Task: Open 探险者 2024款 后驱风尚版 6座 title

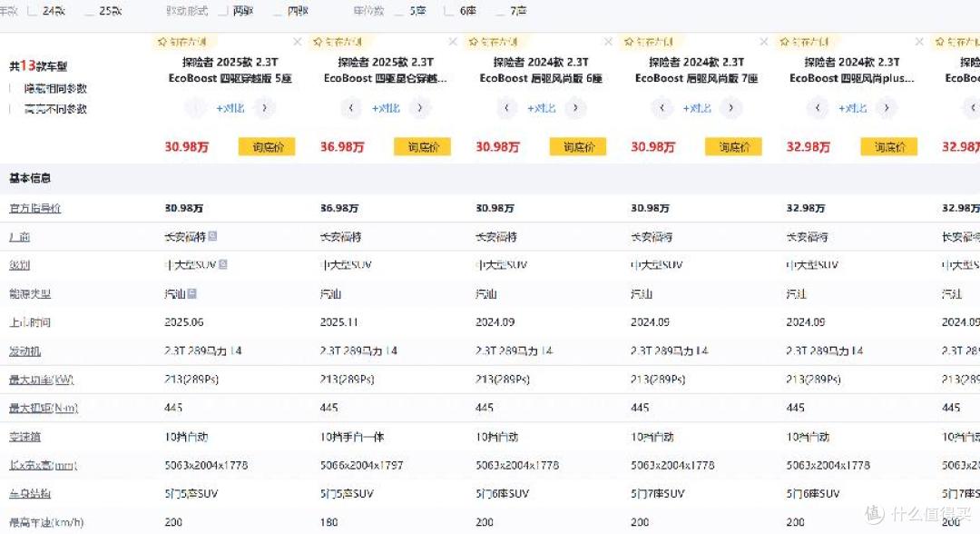Action: click(541, 70)
